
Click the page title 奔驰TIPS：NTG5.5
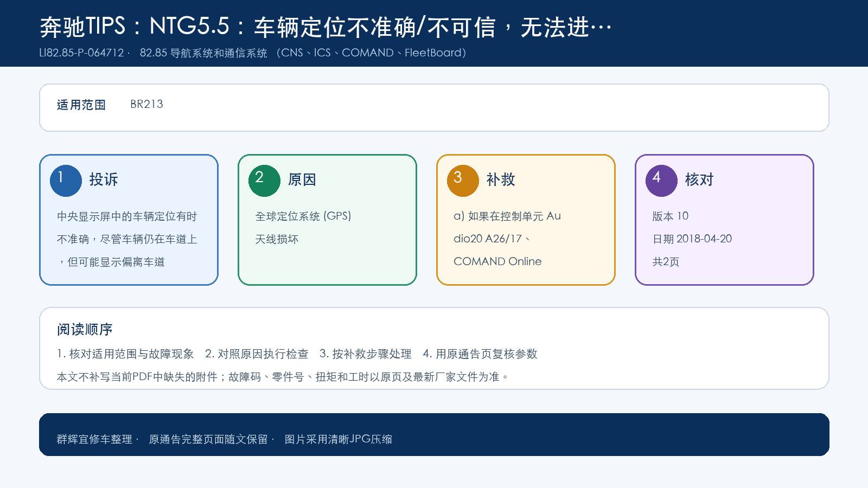coord(135,27)
